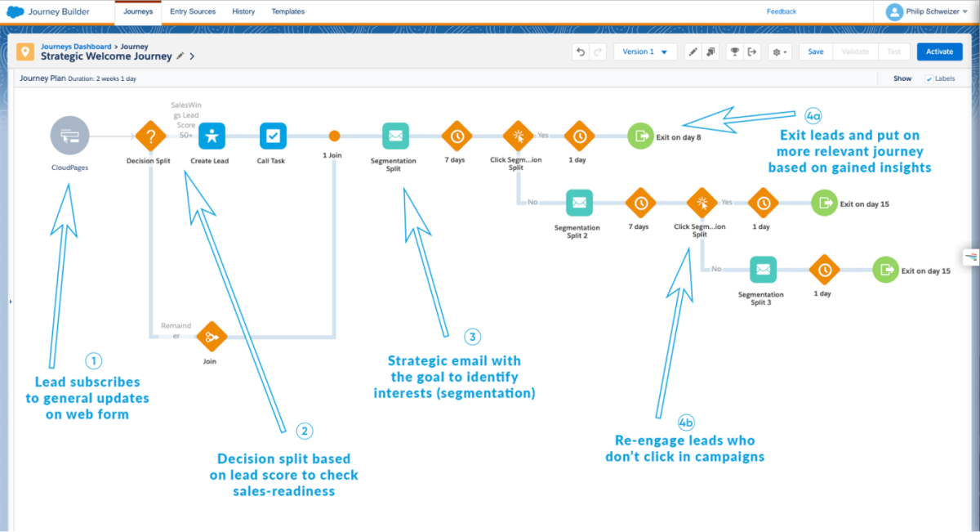Edit journey name with title pencil

[180, 56]
